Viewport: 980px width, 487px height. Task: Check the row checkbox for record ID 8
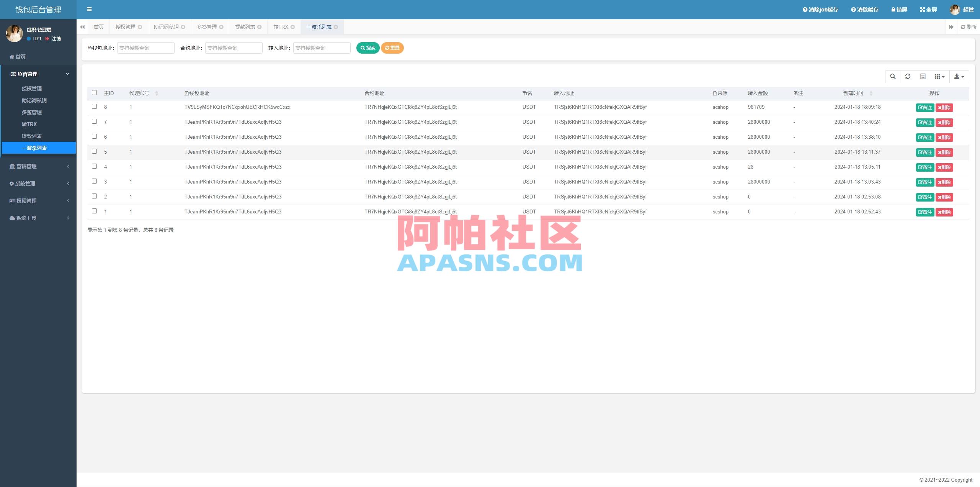tap(95, 107)
